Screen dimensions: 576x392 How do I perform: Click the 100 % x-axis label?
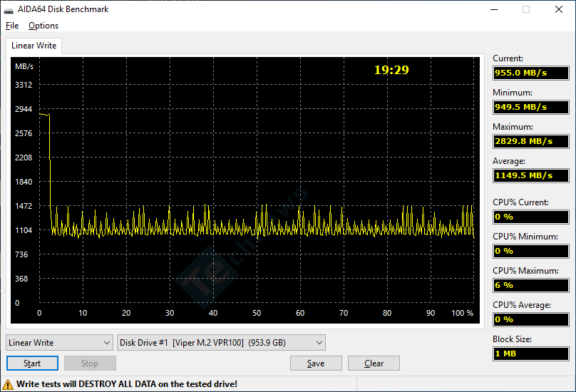coord(463,313)
